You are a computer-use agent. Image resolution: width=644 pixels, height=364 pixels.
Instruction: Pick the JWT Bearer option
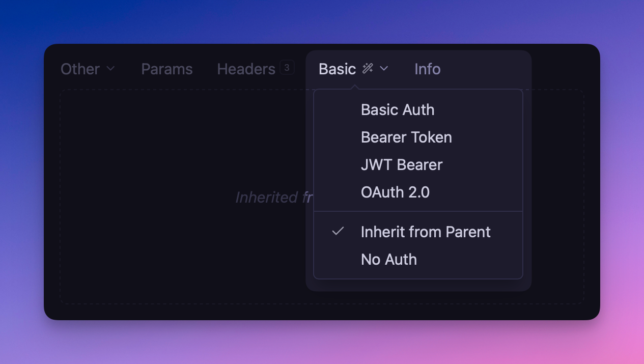(x=401, y=164)
